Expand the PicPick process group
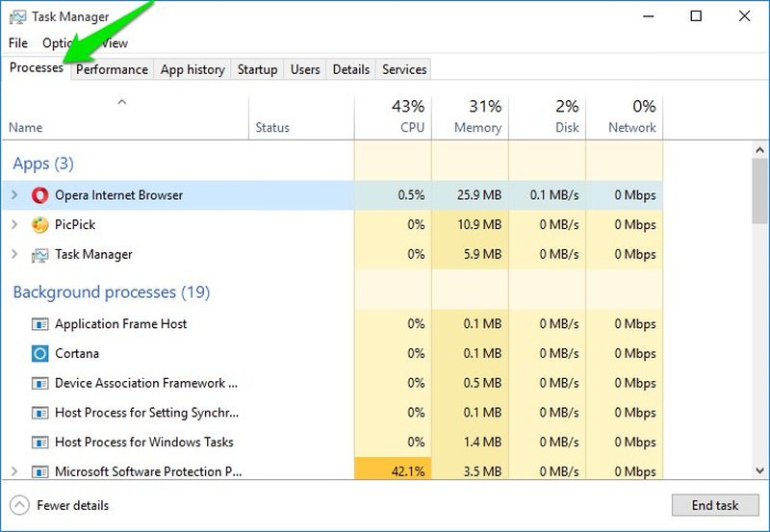The width and height of the screenshot is (770, 532). point(14,225)
